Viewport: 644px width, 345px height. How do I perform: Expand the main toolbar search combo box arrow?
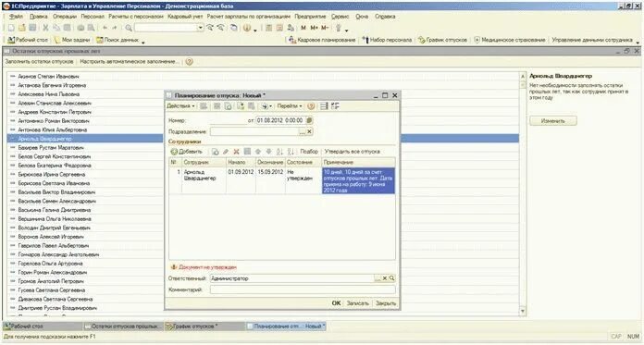coord(201,28)
